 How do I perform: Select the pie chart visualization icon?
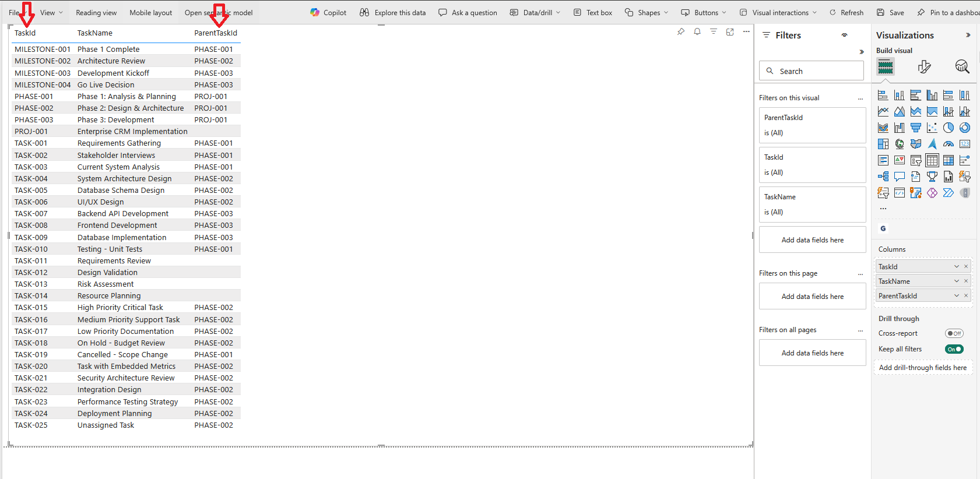pos(949,128)
